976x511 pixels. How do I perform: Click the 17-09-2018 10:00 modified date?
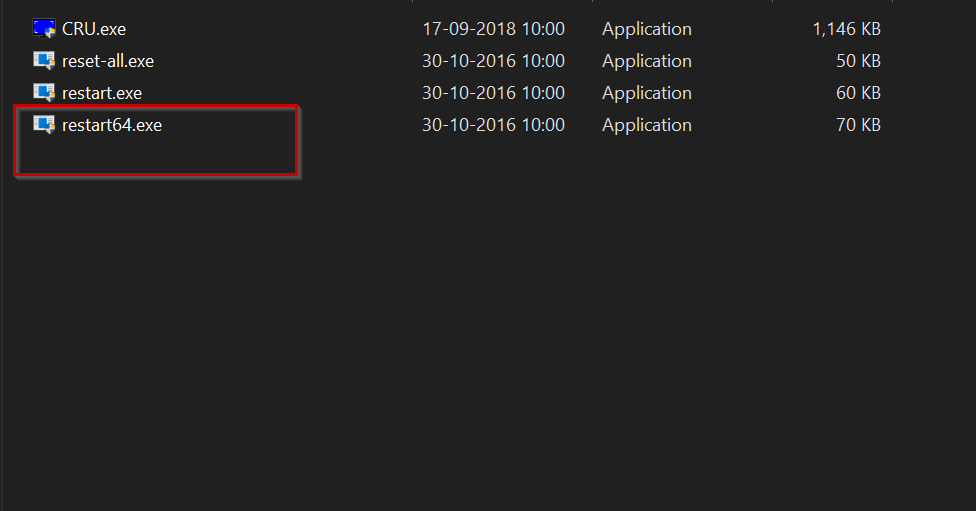[494, 29]
